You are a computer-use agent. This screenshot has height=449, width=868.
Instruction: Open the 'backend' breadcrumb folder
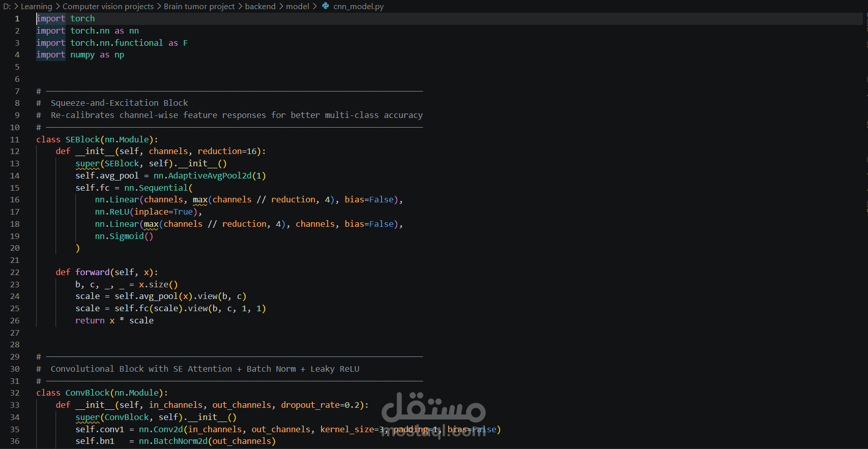coord(260,6)
